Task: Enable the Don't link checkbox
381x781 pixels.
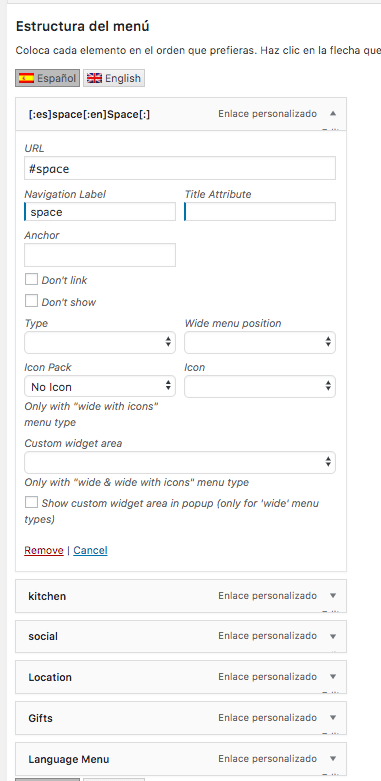Action: coord(31,279)
